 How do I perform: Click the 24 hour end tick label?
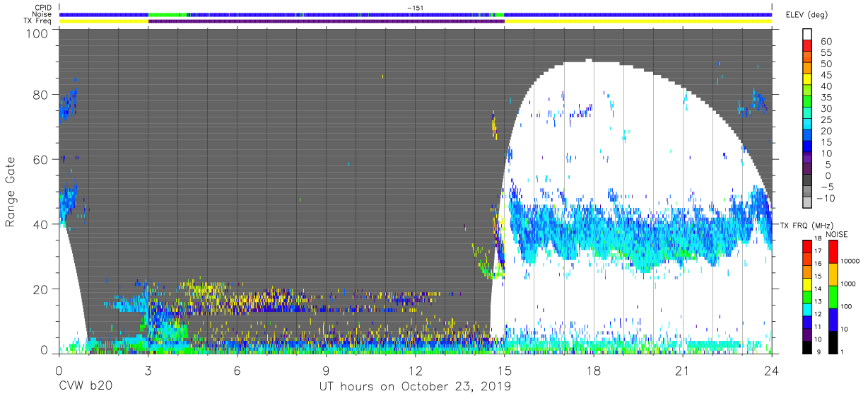click(x=772, y=371)
